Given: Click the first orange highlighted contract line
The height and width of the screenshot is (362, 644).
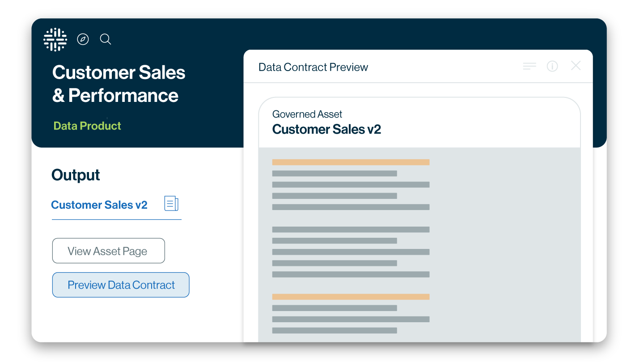Looking at the screenshot, I should tap(351, 162).
